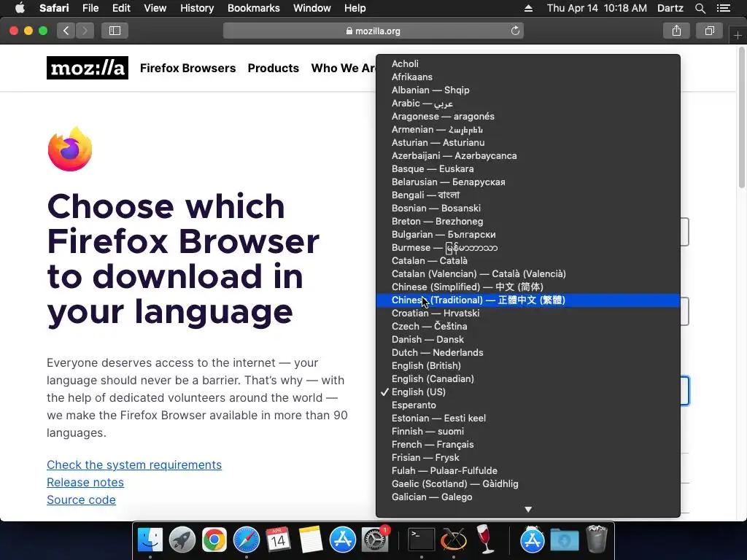Expand Products navigation menu
The image size is (747, 560).
(x=273, y=68)
